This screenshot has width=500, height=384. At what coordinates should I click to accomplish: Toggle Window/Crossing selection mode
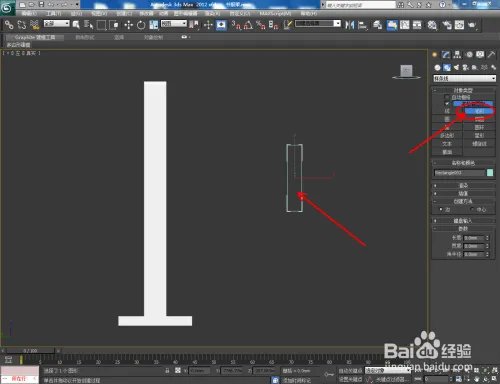coord(114,25)
